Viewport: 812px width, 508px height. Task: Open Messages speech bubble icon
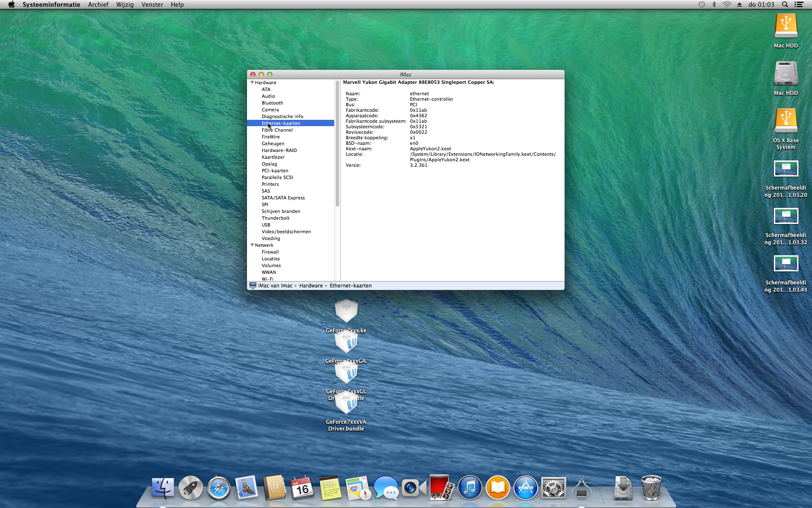[x=386, y=488]
